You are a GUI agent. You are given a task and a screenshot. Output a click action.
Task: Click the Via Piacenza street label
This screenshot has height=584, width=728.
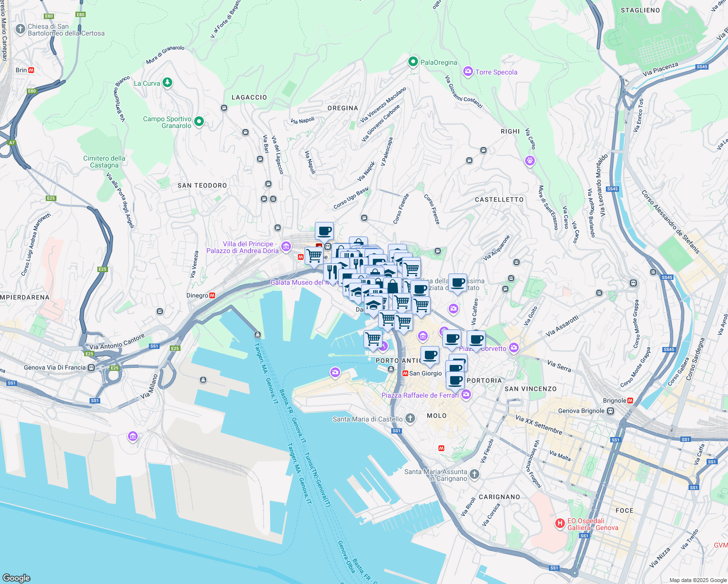[660, 69]
